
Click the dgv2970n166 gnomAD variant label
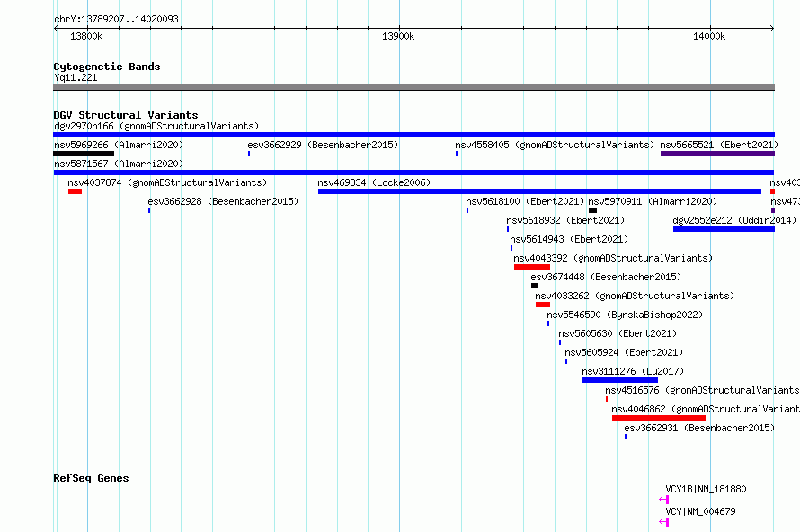point(156,126)
